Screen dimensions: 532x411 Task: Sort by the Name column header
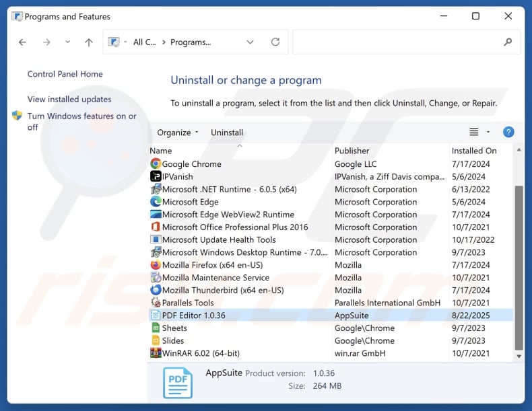click(x=161, y=151)
